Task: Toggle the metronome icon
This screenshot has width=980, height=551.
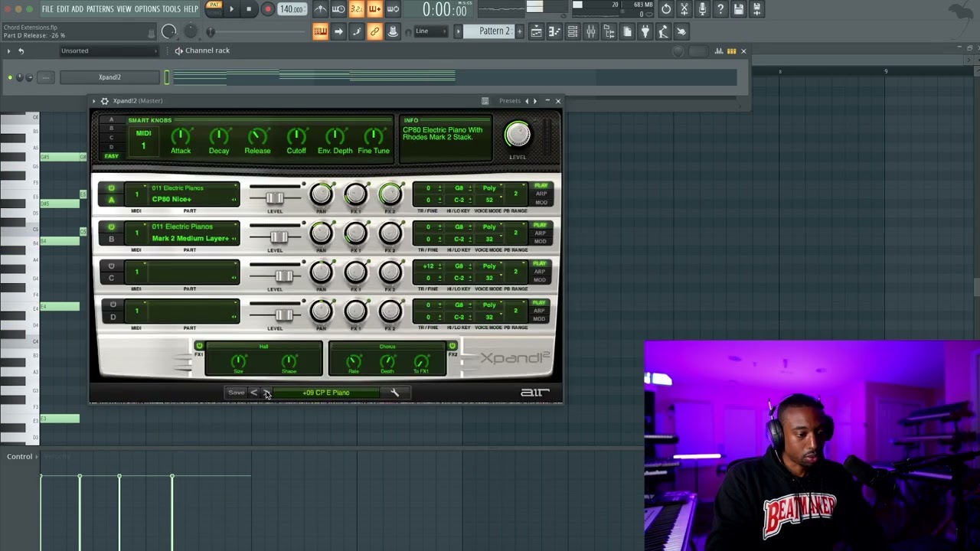Action: (x=320, y=9)
